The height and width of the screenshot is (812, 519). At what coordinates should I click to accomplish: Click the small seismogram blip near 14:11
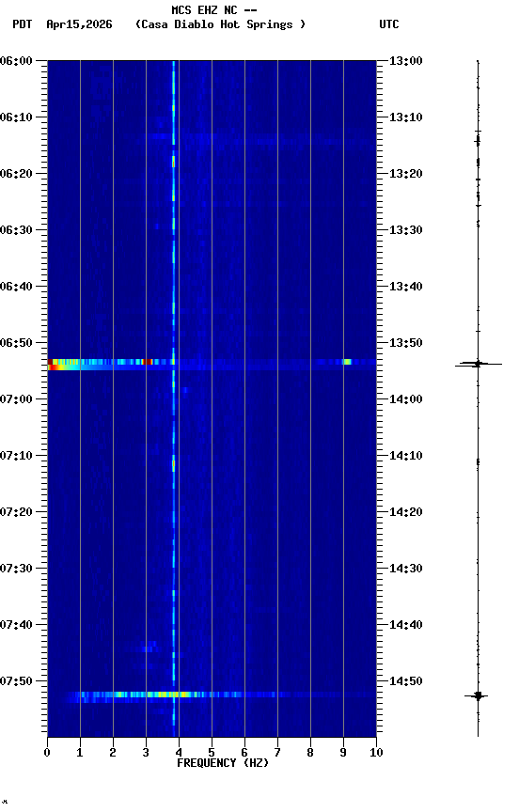478,461
